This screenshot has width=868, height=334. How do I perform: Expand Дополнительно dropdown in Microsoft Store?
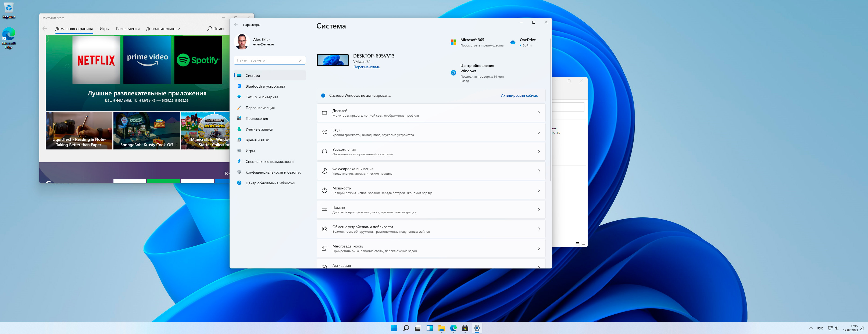click(x=163, y=29)
